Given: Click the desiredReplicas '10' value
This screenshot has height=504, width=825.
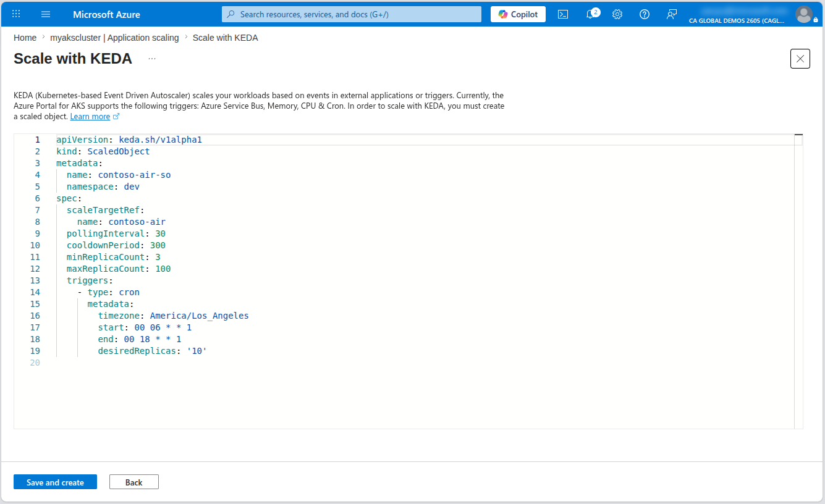Looking at the screenshot, I should 197,351.
